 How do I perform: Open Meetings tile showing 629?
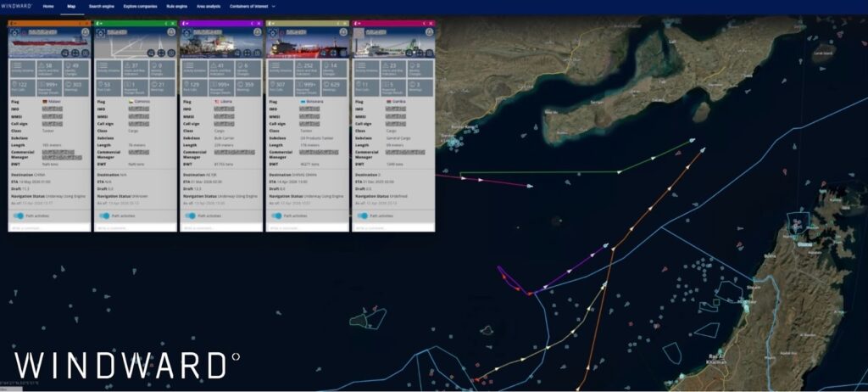tap(334, 87)
